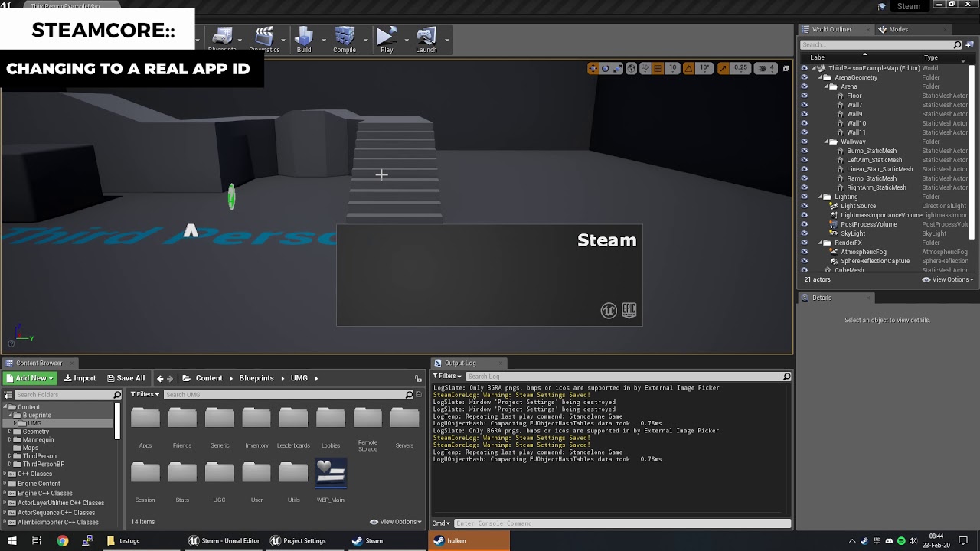Open scale snap value 0.25 dropdown
Screen dimensions: 980x551
point(740,68)
